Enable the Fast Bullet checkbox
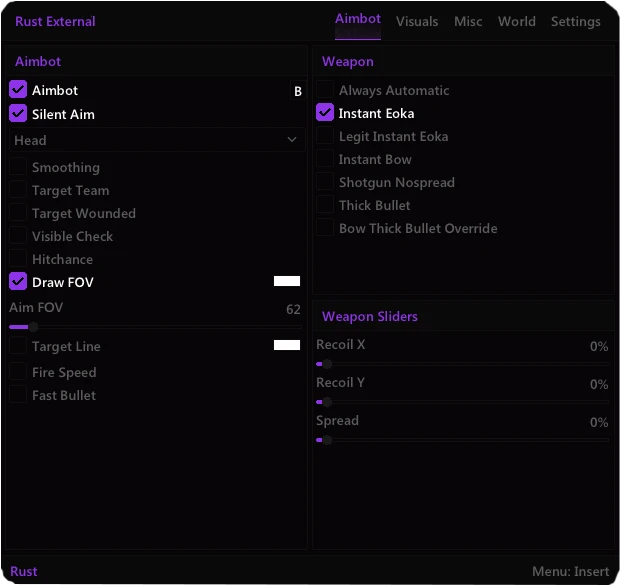Viewport: 620px width, 586px height. (x=18, y=394)
